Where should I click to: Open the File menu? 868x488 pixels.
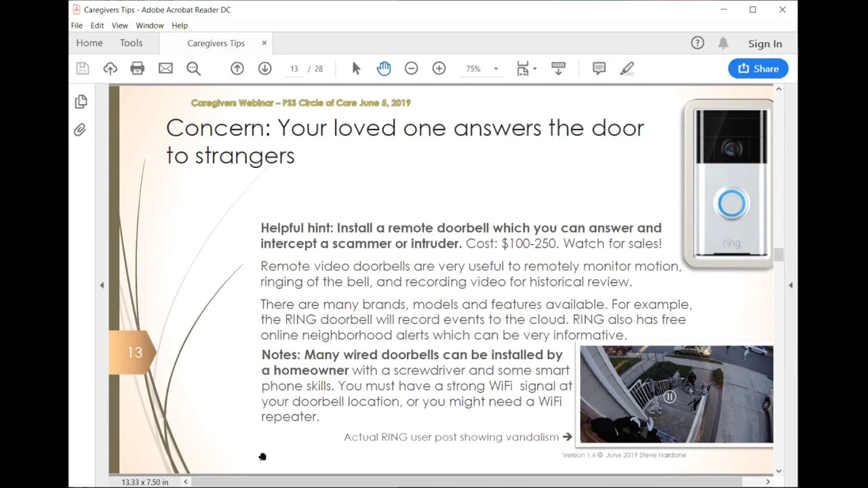(77, 26)
